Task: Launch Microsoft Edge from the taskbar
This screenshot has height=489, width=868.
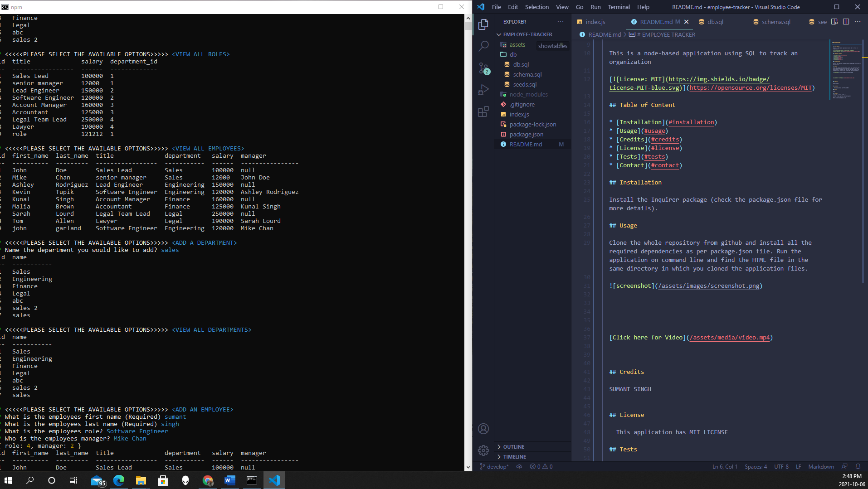Action: click(119, 480)
